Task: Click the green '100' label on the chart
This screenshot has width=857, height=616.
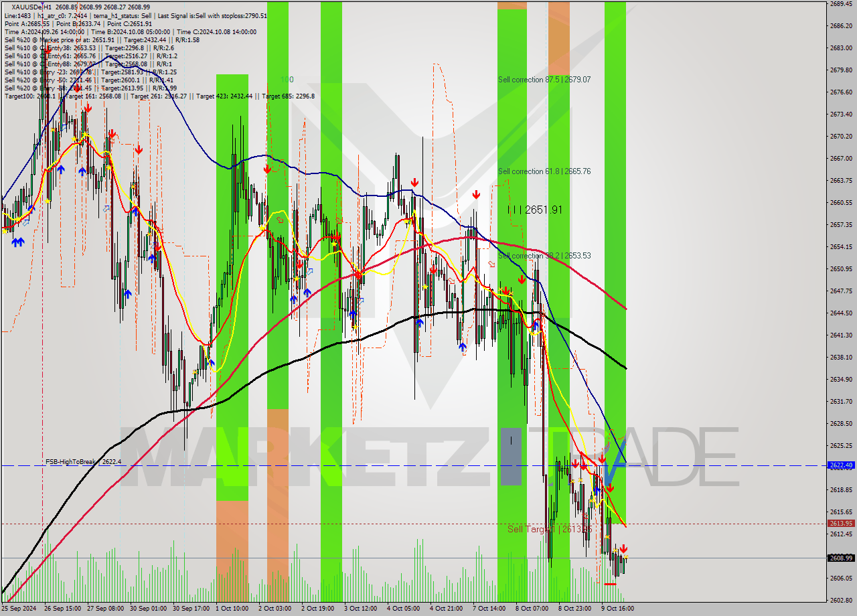Action: point(287,80)
